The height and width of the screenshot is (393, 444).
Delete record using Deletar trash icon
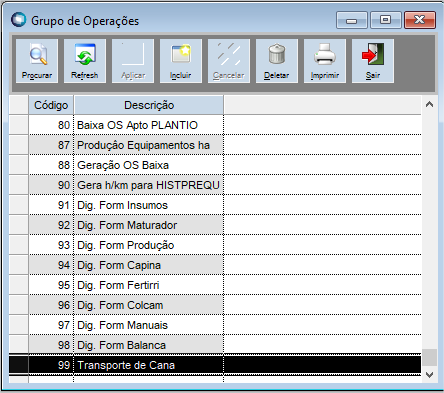pos(277,61)
